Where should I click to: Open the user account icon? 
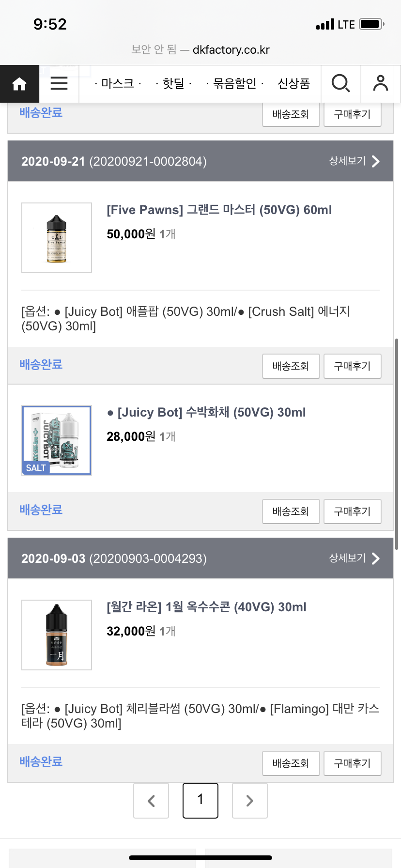point(381,84)
